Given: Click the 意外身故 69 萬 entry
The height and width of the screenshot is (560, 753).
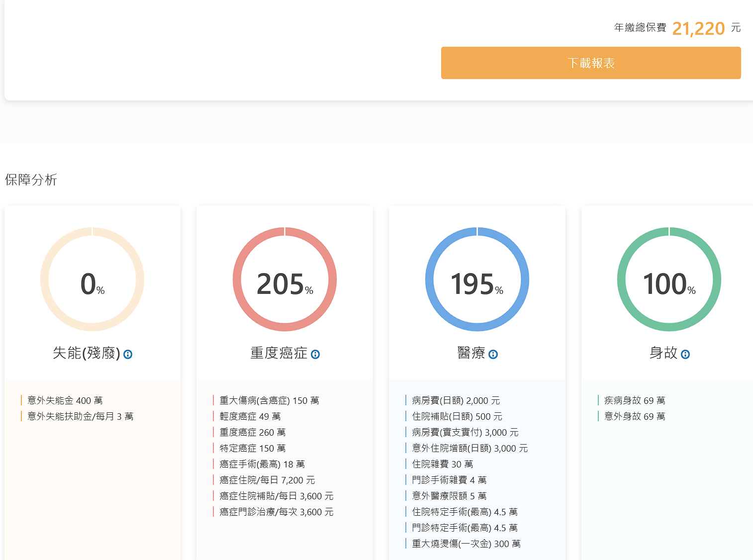Looking at the screenshot, I should (635, 416).
